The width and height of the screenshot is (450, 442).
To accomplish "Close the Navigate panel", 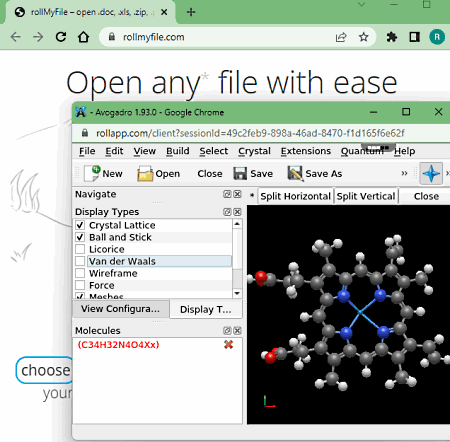I will pyautogui.click(x=237, y=194).
